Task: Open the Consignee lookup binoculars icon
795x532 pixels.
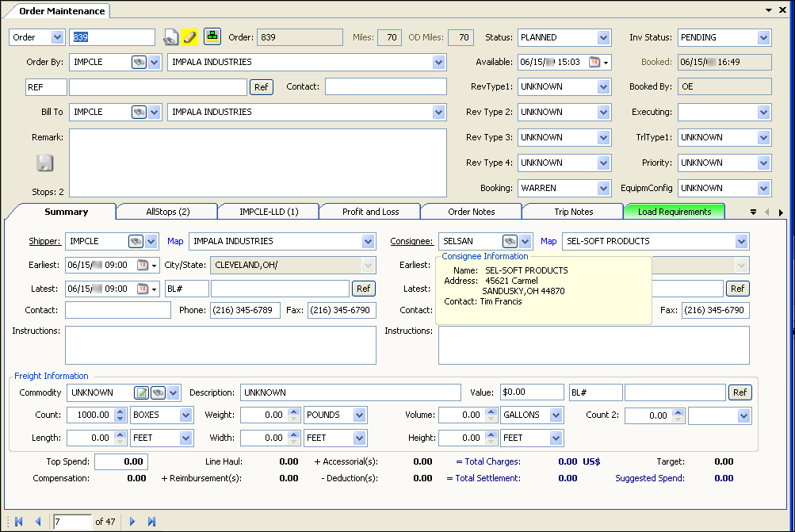Action: 510,241
